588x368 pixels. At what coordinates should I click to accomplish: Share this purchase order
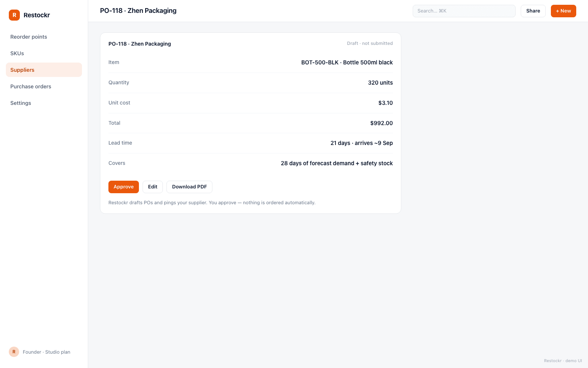533,11
